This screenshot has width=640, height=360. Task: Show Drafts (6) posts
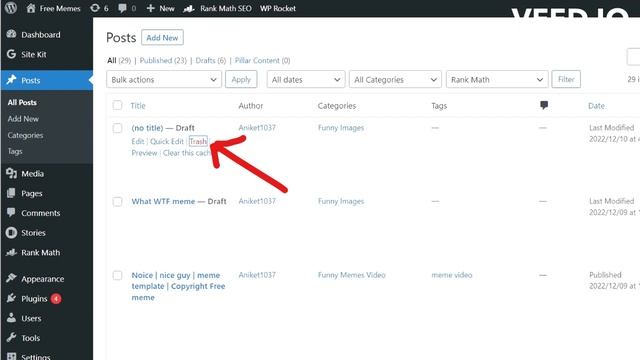click(211, 60)
